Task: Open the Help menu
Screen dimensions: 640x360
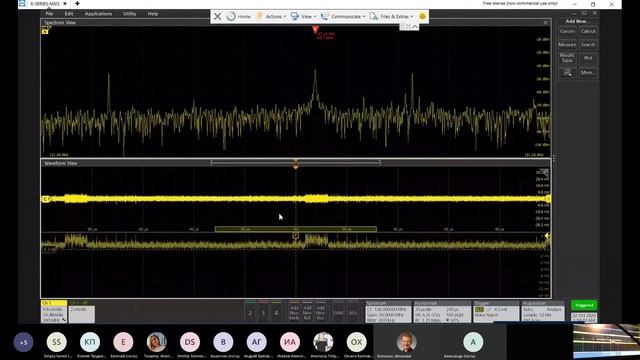Action: pyautogui.click(x=153, y=13)
